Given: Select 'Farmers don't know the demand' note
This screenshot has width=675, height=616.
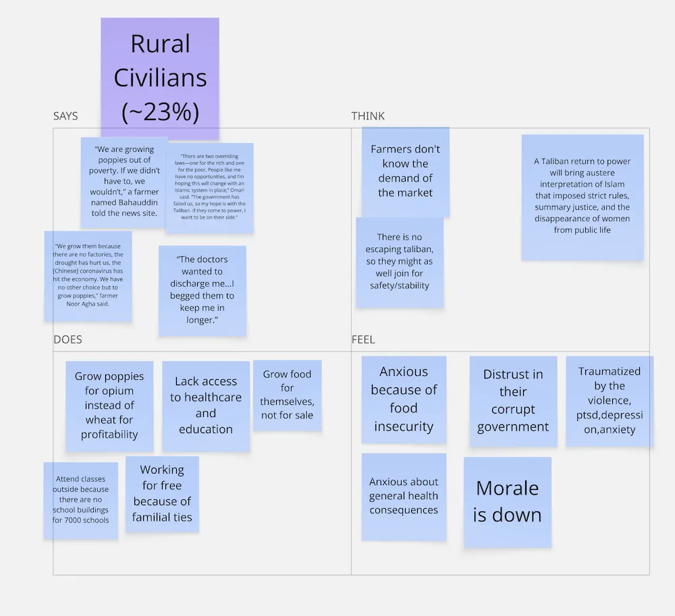Looking at the screenshot, I should coord(406,172).
